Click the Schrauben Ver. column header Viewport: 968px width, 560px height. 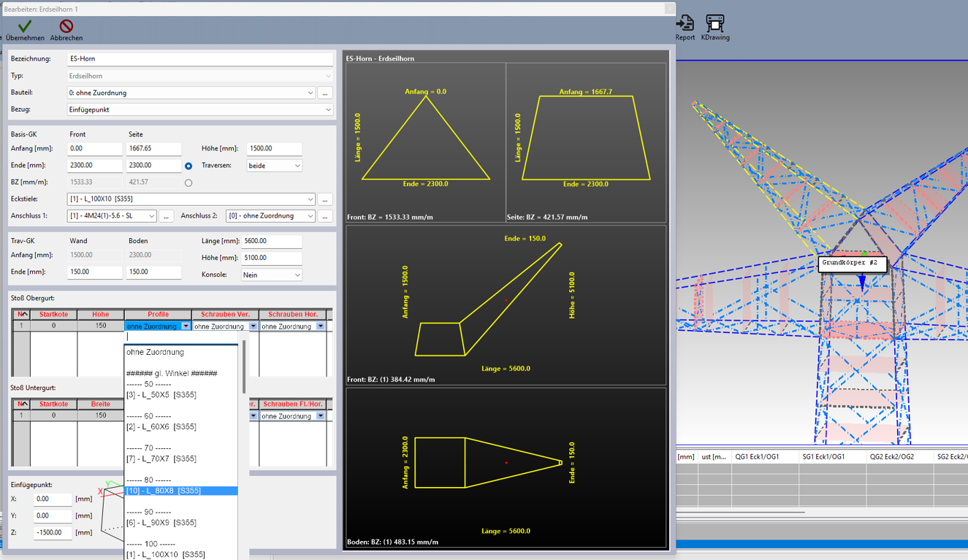pyautogui.click(x=225, y=315)
